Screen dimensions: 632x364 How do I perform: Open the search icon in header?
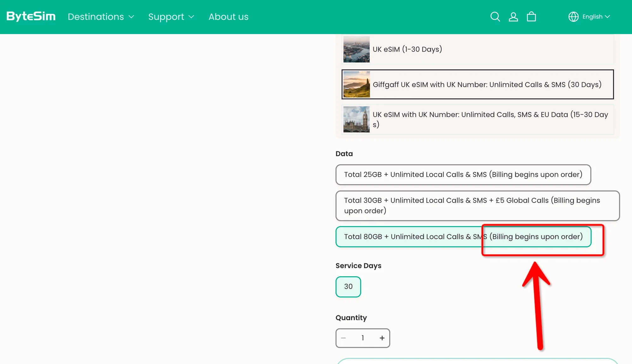pyautogui.click(x=495, y=17)
